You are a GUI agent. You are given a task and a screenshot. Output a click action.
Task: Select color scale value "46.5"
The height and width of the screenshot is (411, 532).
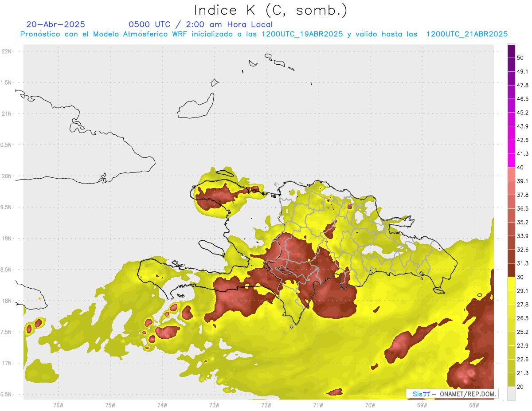click(523, 99)
